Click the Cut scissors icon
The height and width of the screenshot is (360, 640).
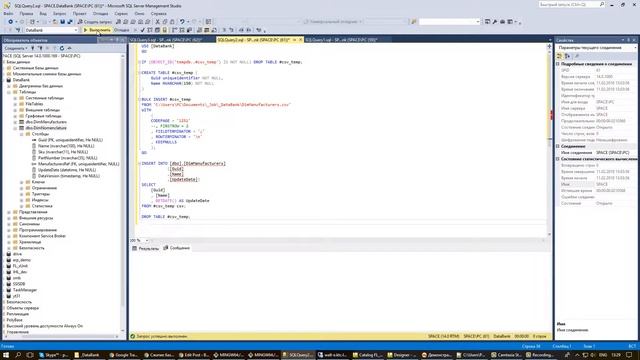pyautogui.click(x=158, y=22)
